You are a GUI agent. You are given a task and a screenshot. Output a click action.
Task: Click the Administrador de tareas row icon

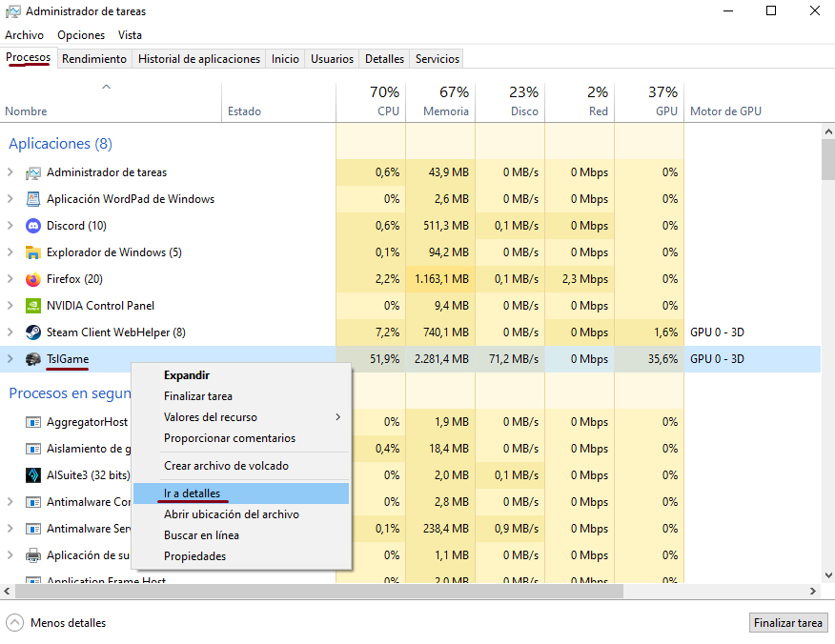point(33,172)
